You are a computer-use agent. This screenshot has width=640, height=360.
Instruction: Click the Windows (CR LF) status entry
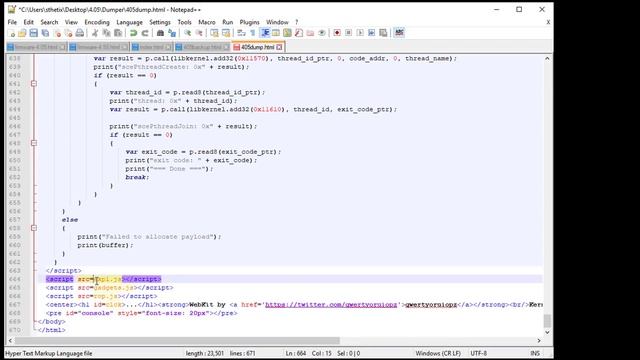(438, 353)
